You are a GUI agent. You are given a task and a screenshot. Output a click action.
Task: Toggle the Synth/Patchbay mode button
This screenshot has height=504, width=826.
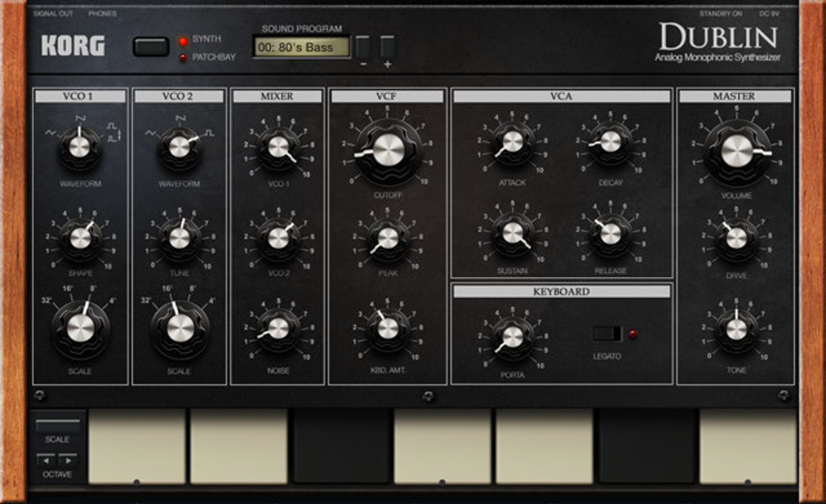click(x=151, y=47)
